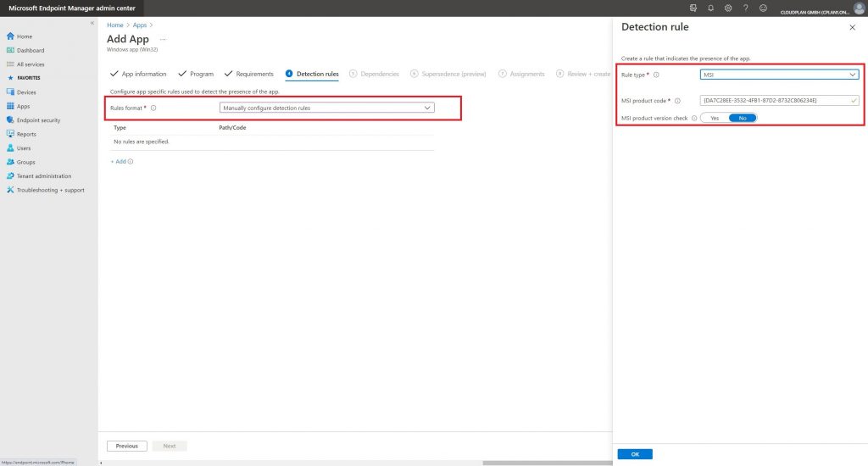The image size is (868, 466).
Task: Open the directory and subscription filter icon
Action: point(693,8)
